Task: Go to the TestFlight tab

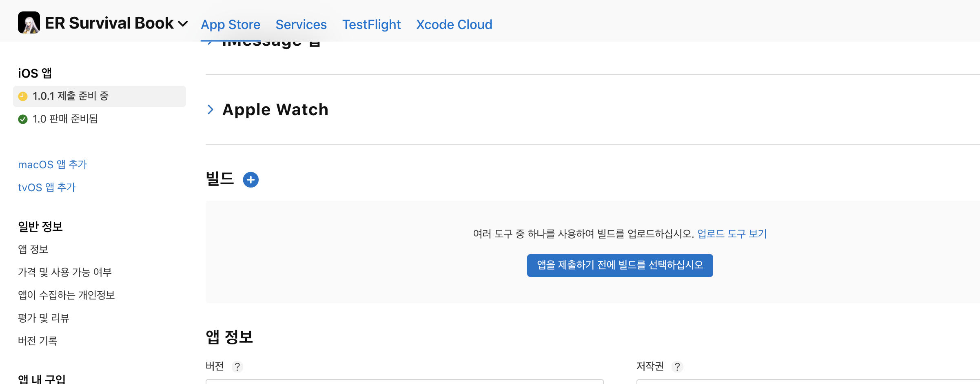Action: [x=371, y=25]
